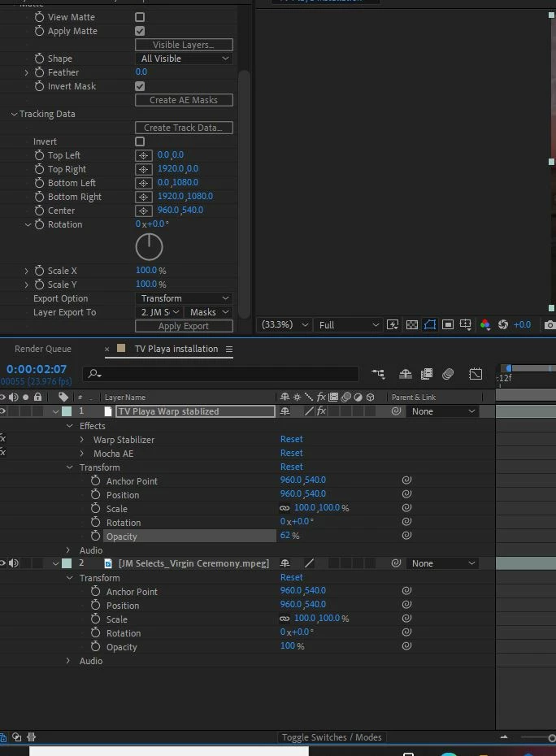The image size is (556, 756).
Task: Click label color swatch of layer 1
Action: click(x=67, y=411)
